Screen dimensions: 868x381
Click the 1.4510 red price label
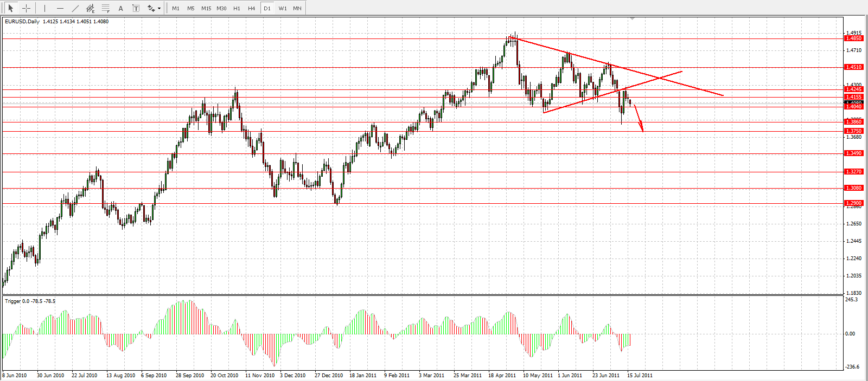[x=854, y=67]
